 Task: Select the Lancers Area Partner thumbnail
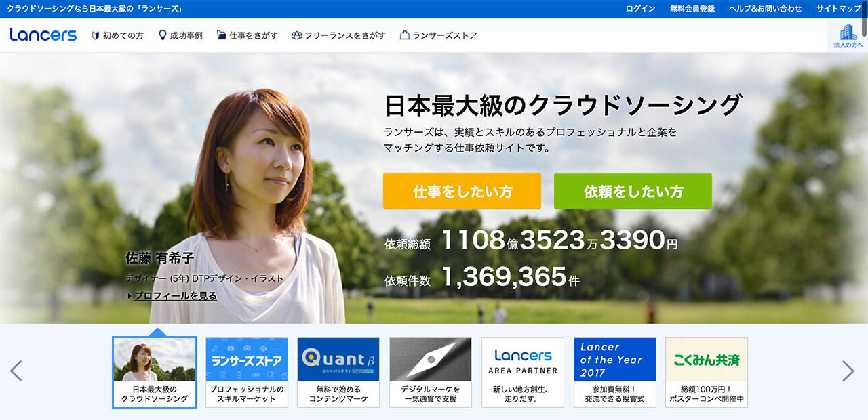tap(523, 372)
